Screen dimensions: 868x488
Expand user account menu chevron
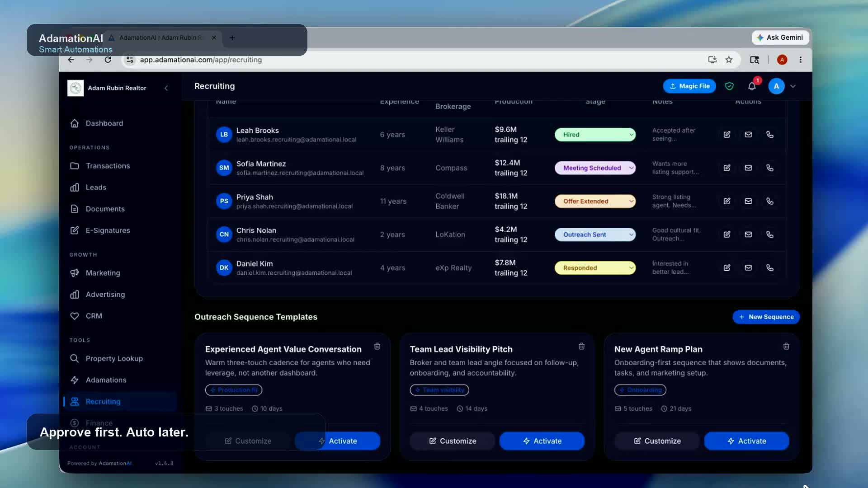point(793,86)
